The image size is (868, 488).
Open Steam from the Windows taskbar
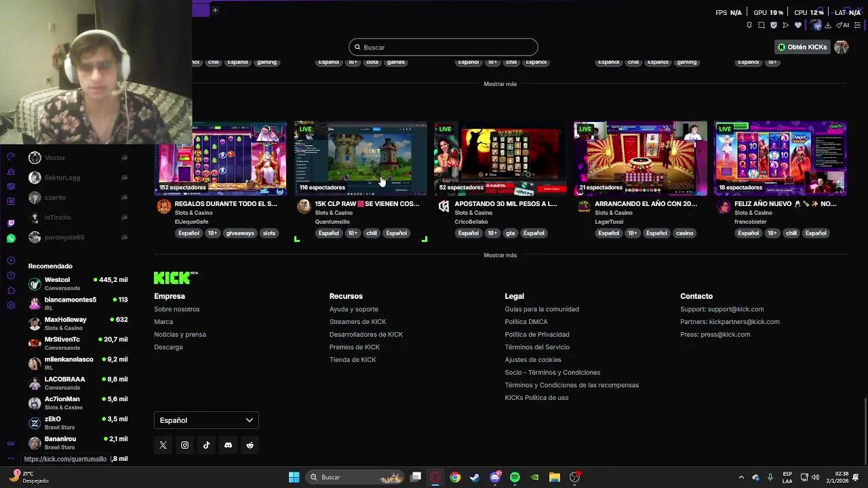(475, 477)
